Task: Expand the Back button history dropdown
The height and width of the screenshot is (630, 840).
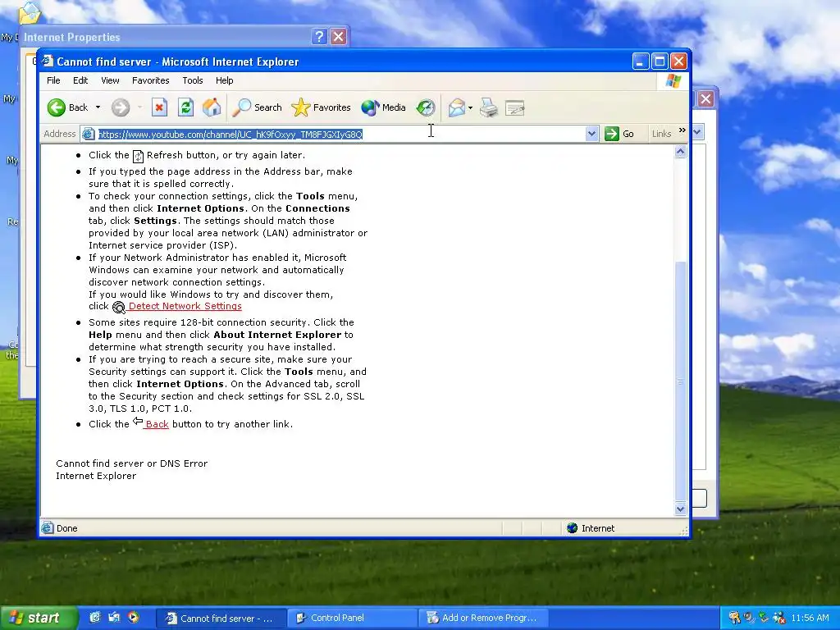Action: [x=98, y=107]
